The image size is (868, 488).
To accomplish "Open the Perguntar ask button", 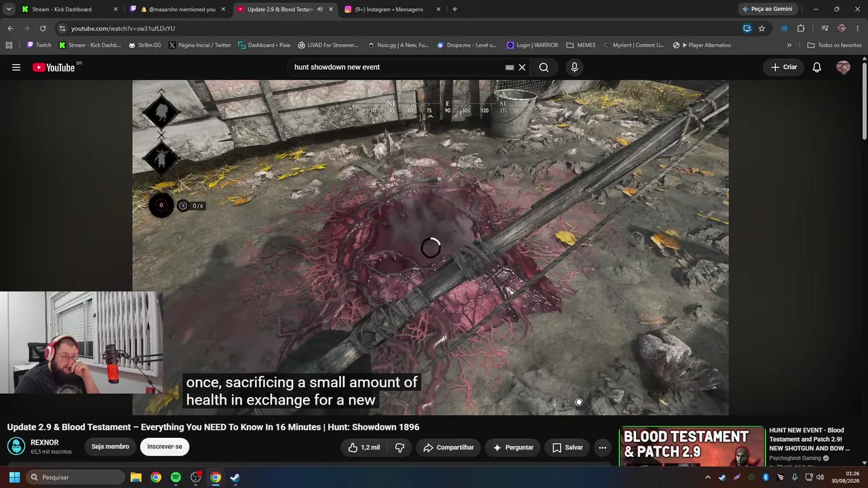I will click(513, 447).
